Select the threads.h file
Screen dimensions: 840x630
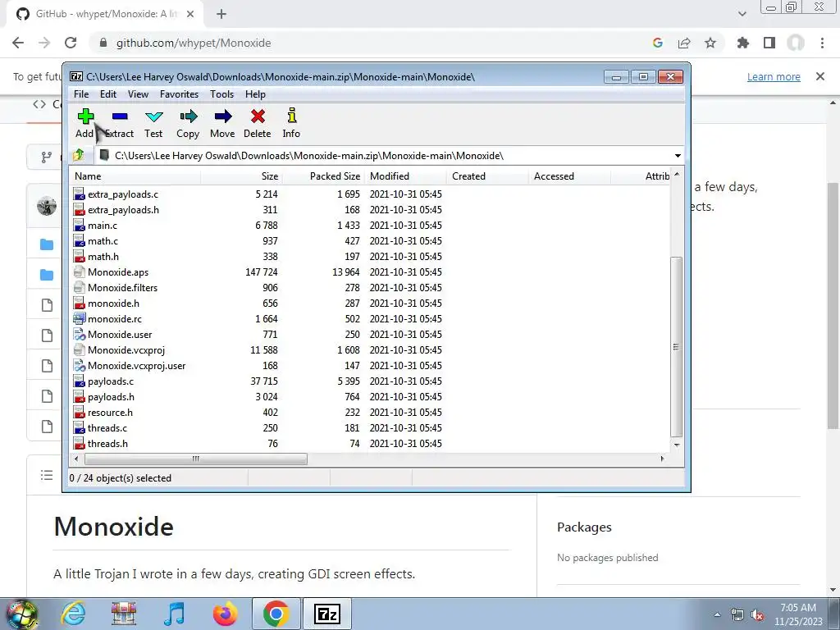pos(107,443)
